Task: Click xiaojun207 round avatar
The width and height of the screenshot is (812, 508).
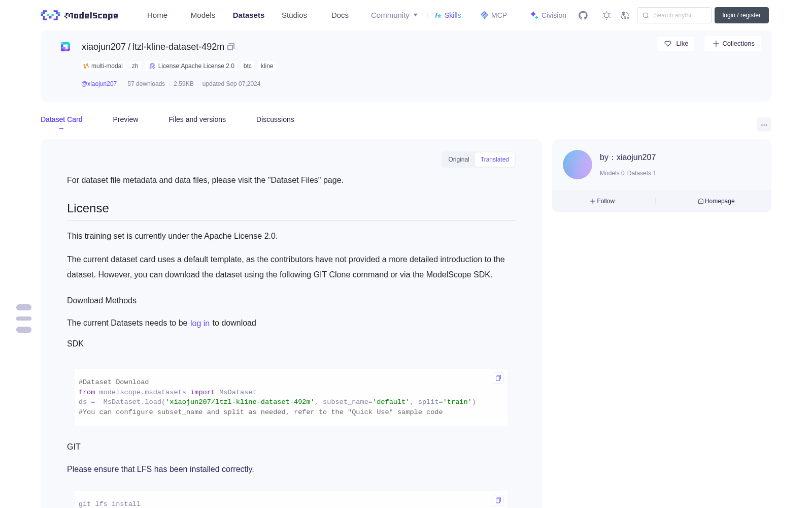Action: point(578,165)
